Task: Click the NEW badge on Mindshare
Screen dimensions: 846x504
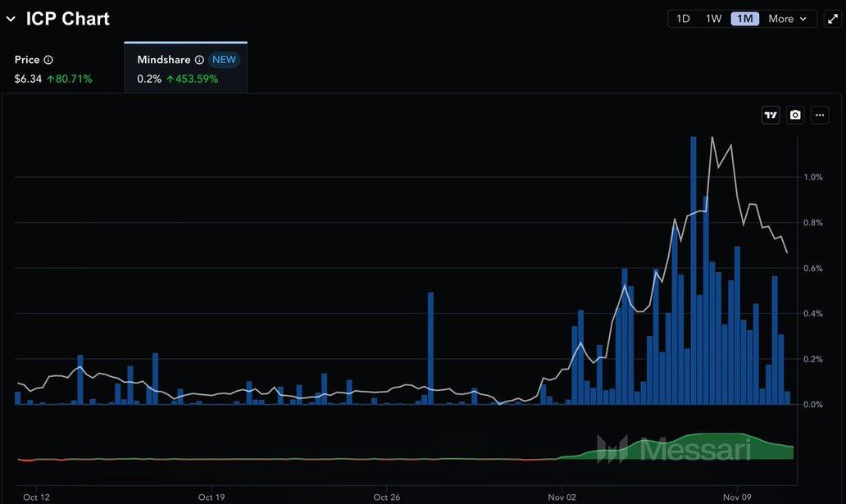Action: click(224, 60)
